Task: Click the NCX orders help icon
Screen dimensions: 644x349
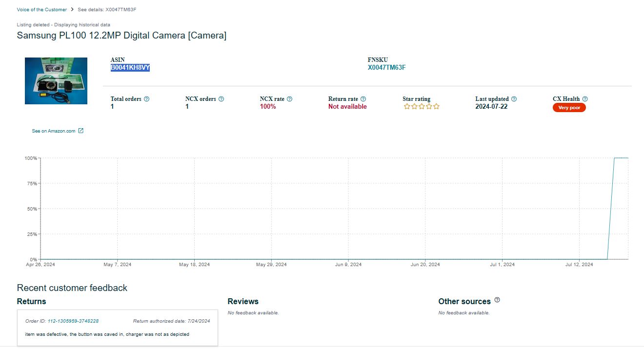Action: coord(221,99)
